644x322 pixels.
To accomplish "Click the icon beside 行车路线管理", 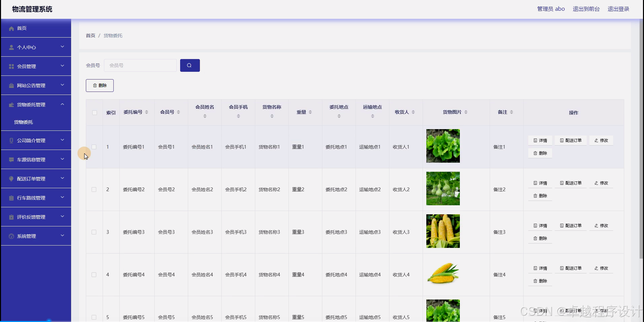I will click(11, 198).
